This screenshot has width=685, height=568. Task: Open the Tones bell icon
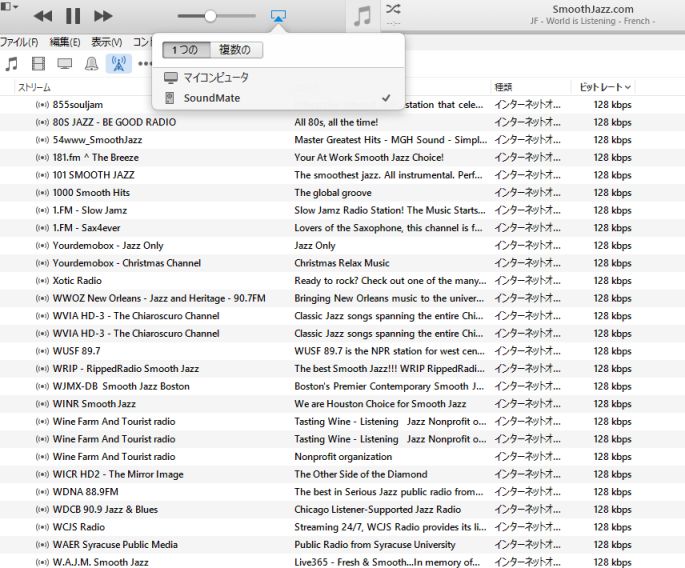pos(91,63)
